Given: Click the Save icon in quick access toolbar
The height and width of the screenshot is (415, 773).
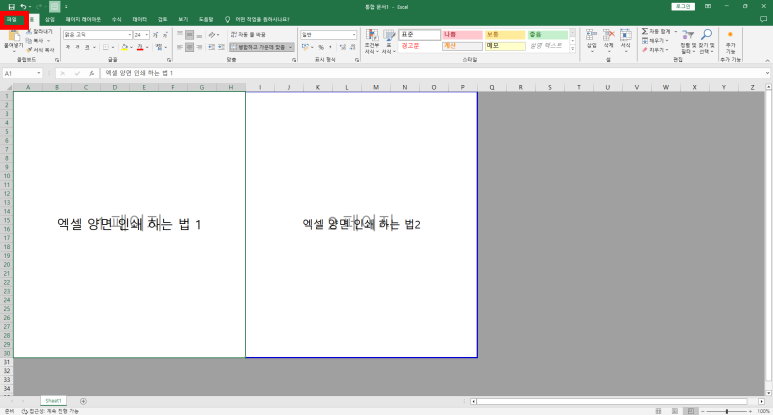Looking at the screenshot, I should click(11, 7).
